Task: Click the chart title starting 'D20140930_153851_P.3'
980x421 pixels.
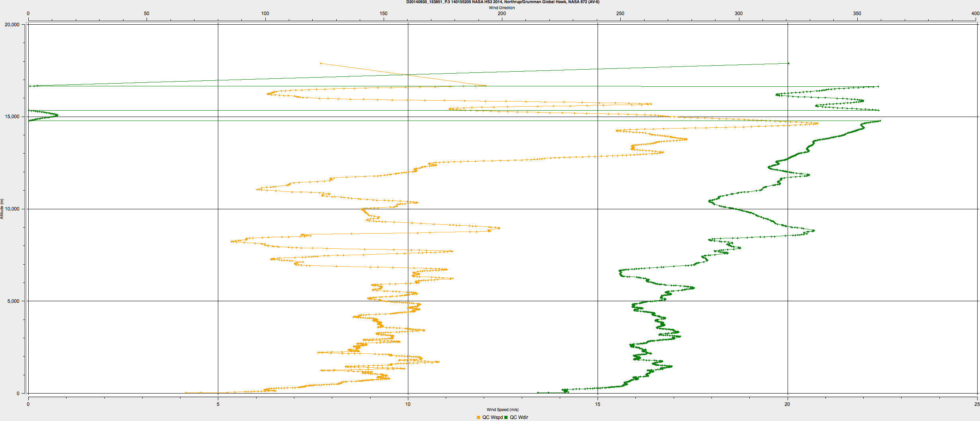Action: [x=503, y=2]
